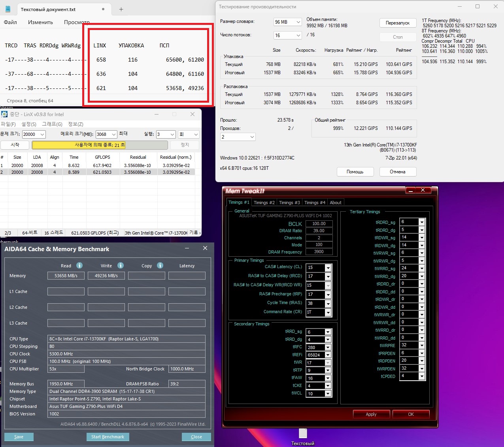Image resolution: width=504 pixels, height=447 pixels.
Task: Open the About tab in MemTweakIt
Action: [x=336, y=203]
